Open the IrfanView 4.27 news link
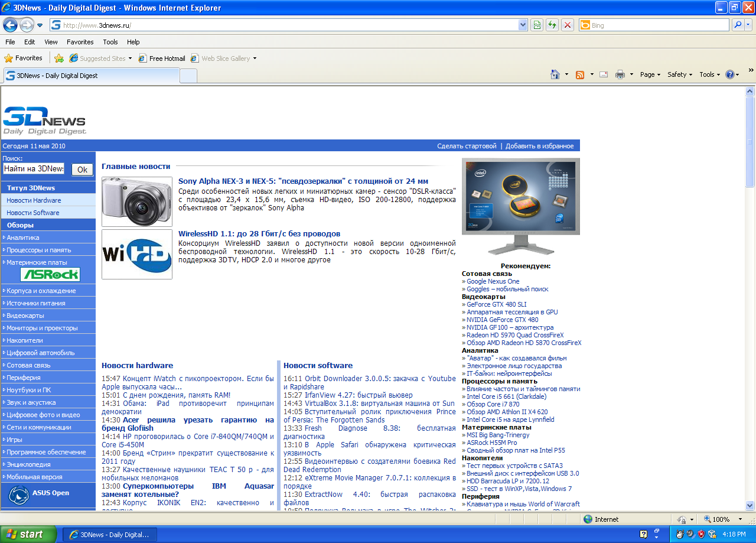Viewport: 756px width, 543px height. [359, 395]
